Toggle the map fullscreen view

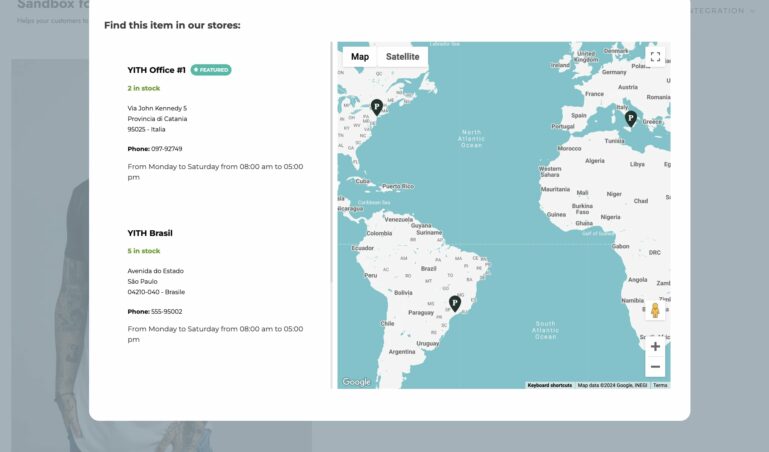(655, 57)
